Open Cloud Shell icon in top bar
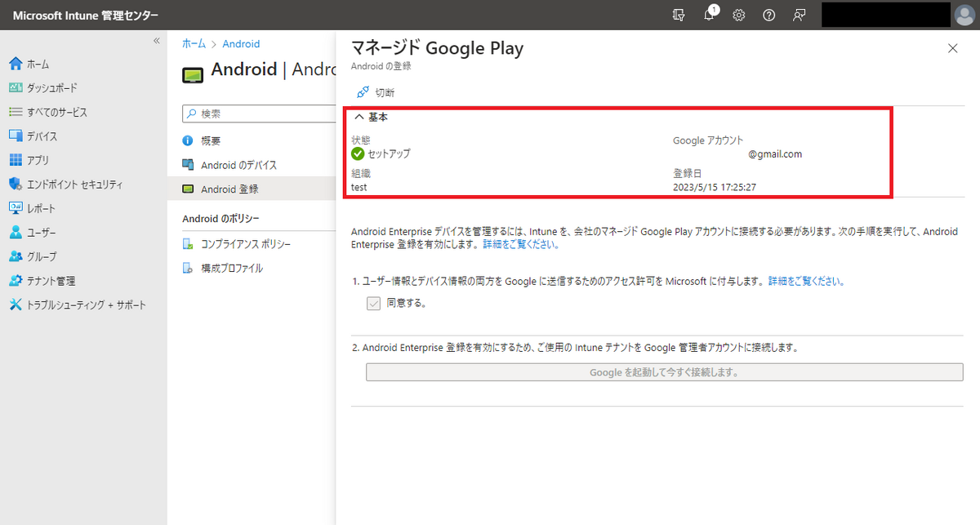The width and height of the screenshot is (980, 525). (x=679, y=15)
